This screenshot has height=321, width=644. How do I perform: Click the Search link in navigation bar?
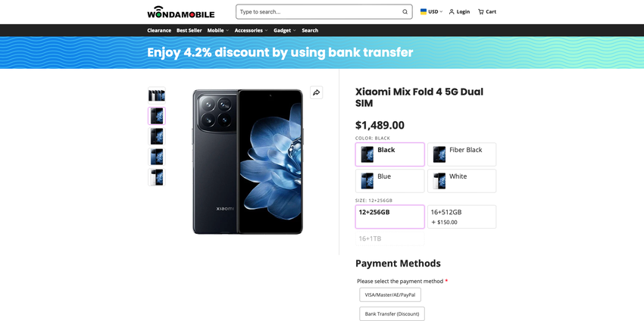(310, 30)
